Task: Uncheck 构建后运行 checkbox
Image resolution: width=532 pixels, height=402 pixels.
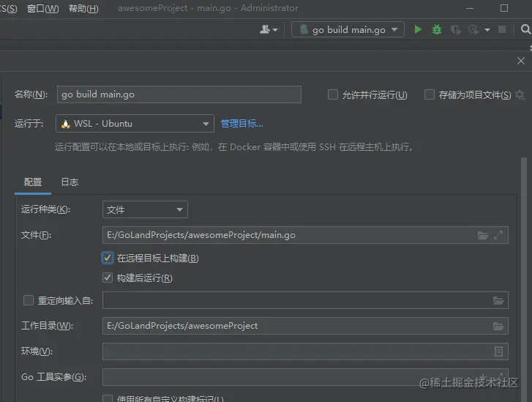Action: [108, 278]
